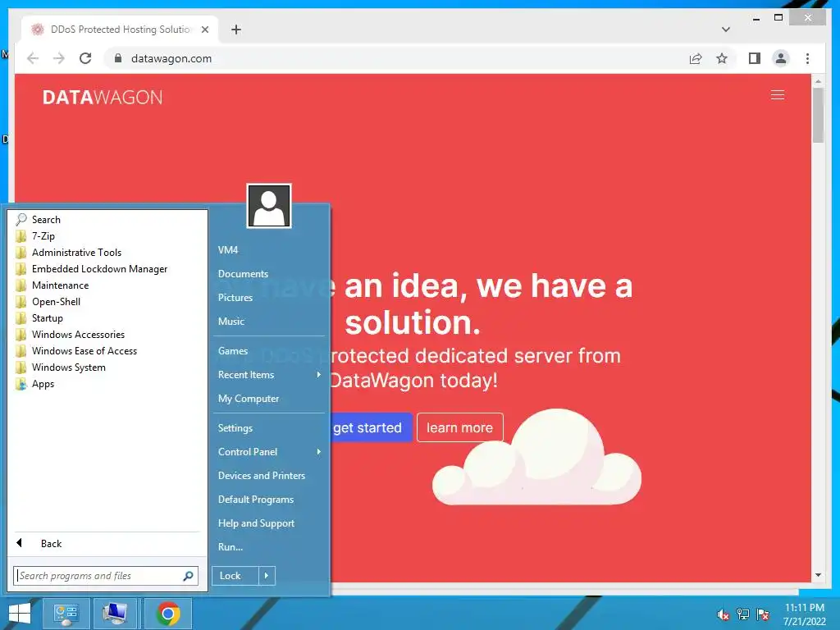Screen dimensions: 840x630
Task: Click the network tray icon
Action: pos(743,614)
